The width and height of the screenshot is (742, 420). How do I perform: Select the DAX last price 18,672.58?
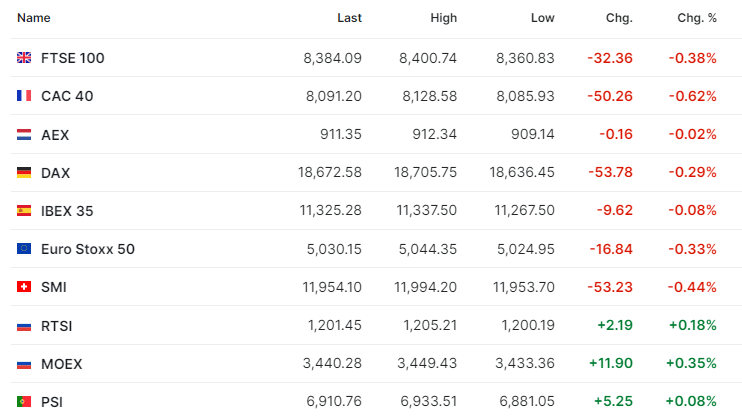tap(330, 172)
